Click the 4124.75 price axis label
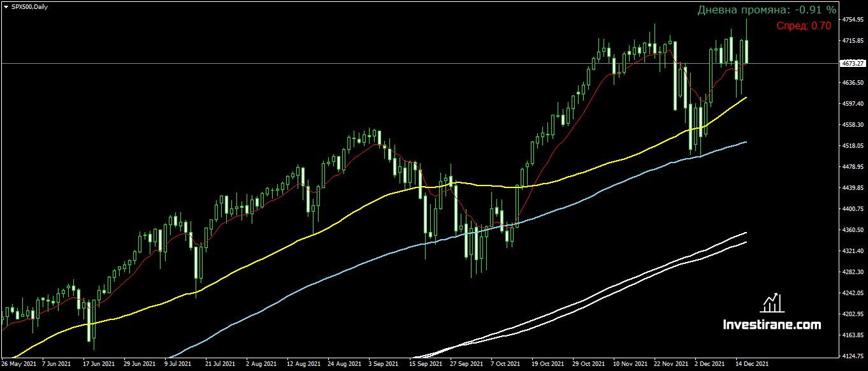 click(852, 356)
